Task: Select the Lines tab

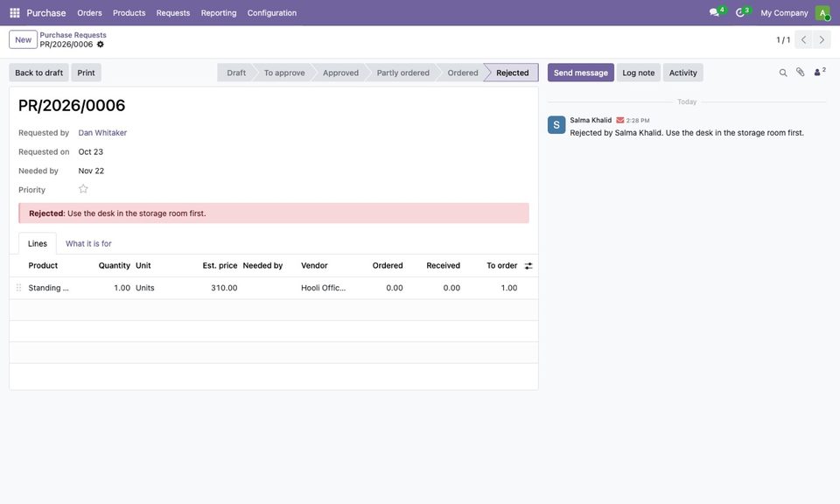Action: point(38,244)
